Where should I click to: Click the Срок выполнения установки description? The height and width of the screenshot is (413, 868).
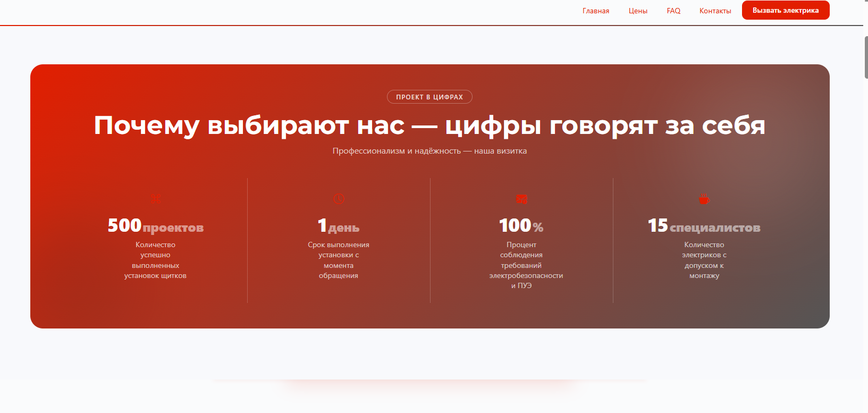click(339, 260)
